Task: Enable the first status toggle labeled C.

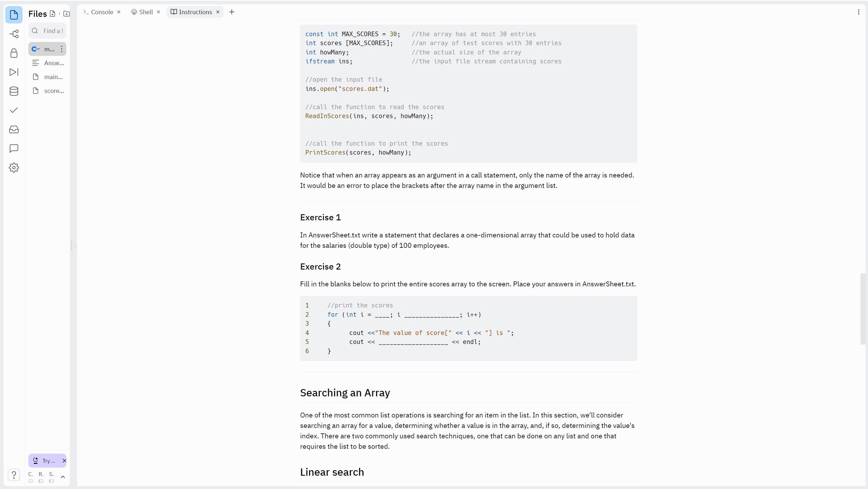Action: click(x=31, y=481)
